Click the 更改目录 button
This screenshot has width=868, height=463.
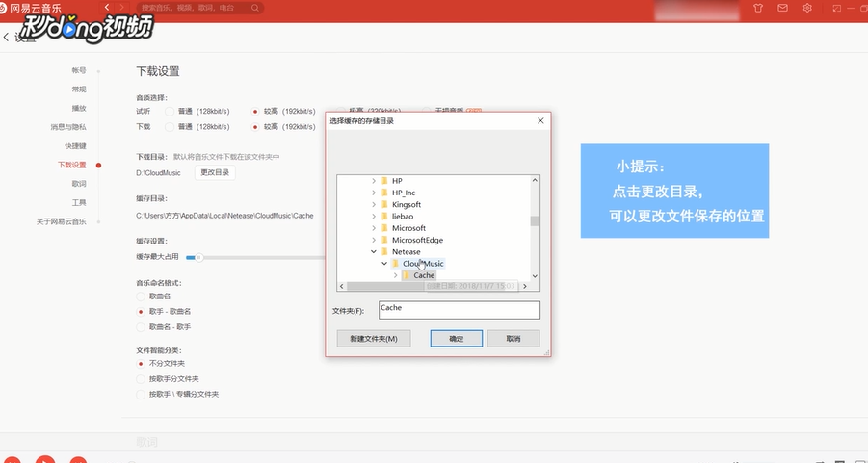click(215, 172)
